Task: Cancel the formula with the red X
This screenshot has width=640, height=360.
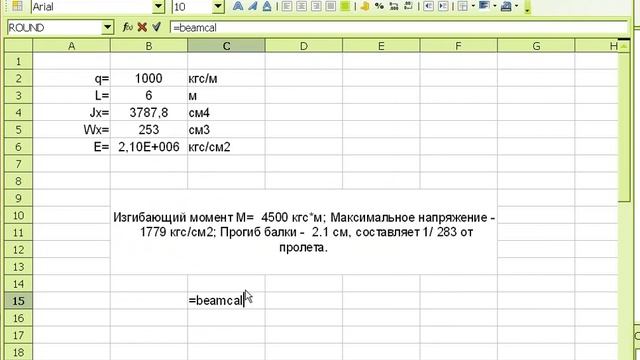Action: pos(142,27)
